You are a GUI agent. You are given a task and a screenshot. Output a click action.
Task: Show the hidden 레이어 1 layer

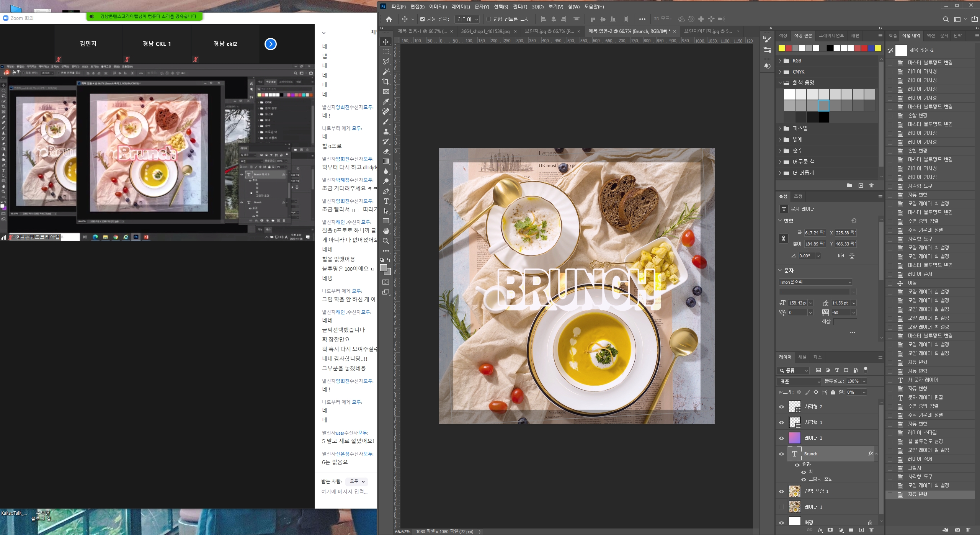pos(781,507)
